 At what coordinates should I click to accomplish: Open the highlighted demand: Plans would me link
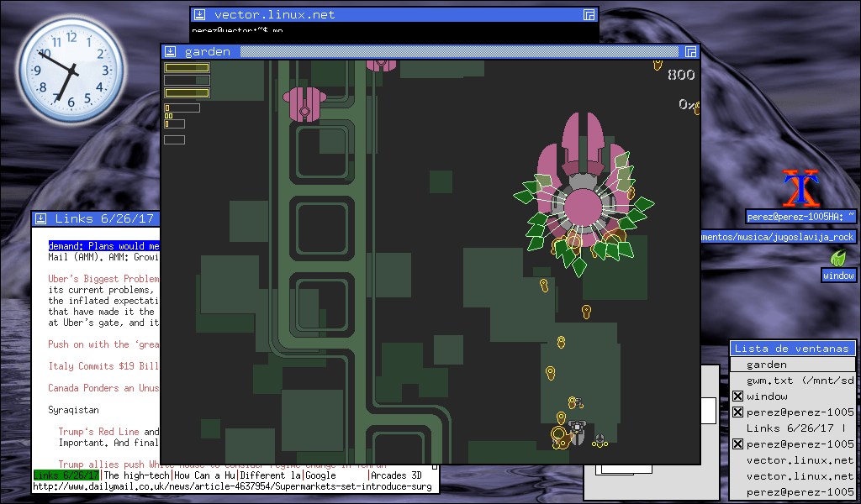(103, 245)
